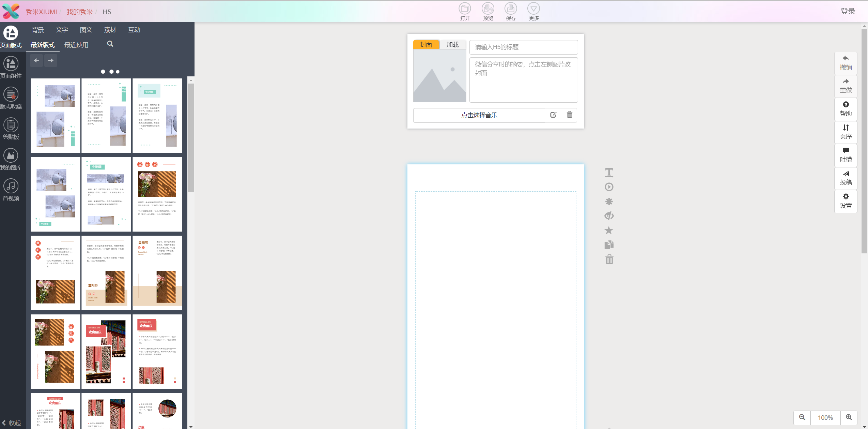Click the template search magnifier icon
This screenshot has width=868, height=429.
click(110, 44)
